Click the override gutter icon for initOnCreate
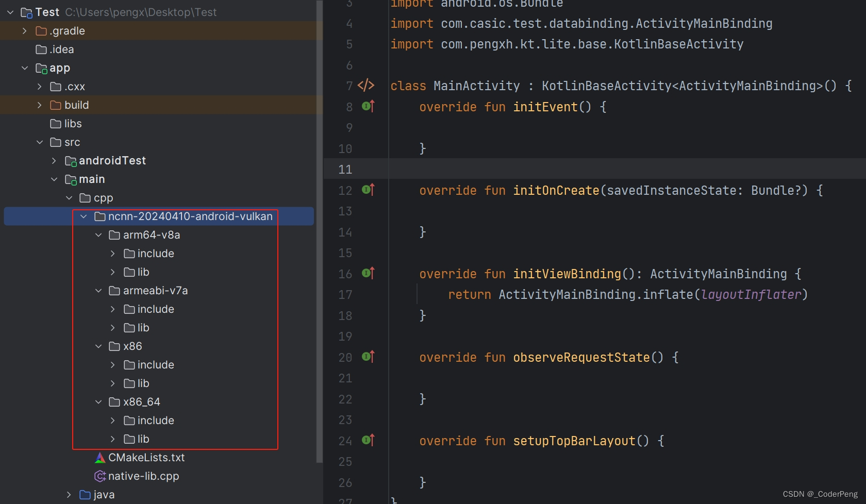Screen dimensions: 866x504 (x=368, y=190)
